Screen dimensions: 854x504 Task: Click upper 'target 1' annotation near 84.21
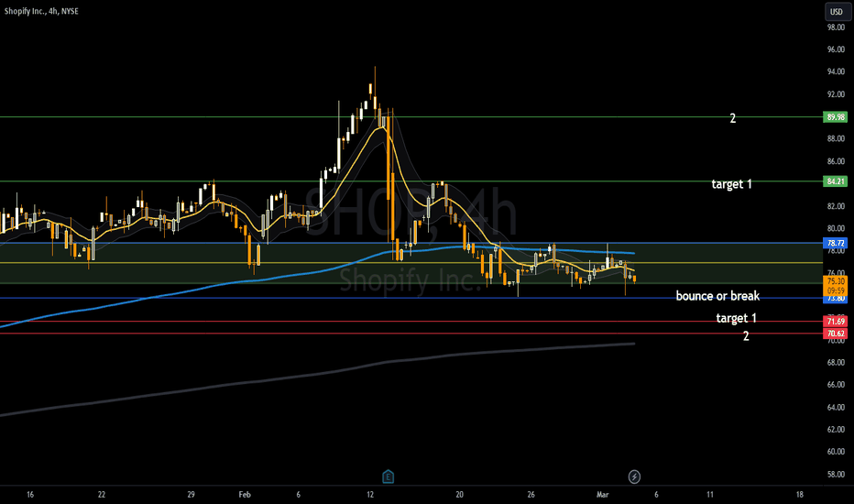[x=731, y=184]
